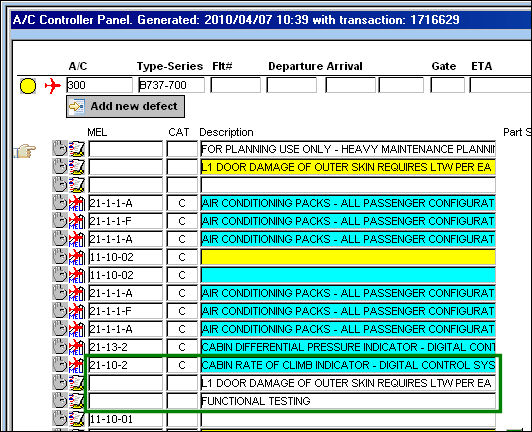The width and height of the screenshot is (532, 432).
Task: Click the empty Gate field
Action: pos(447,85)
